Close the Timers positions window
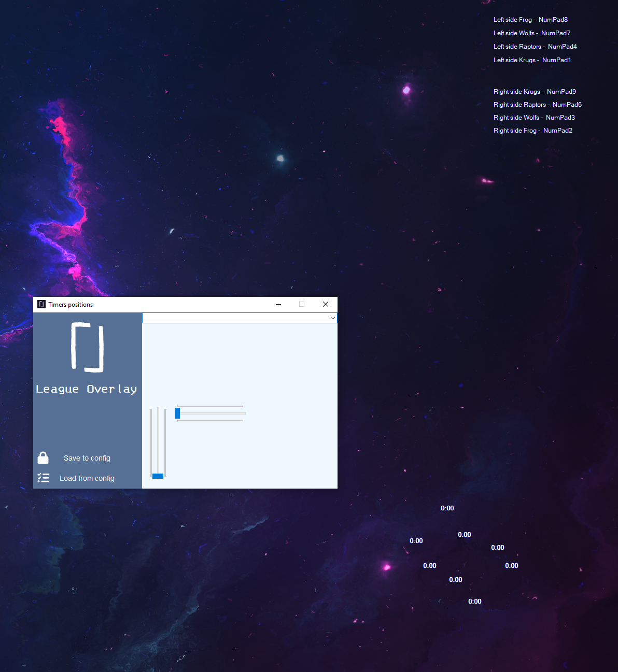 click(x=326, y=304)
